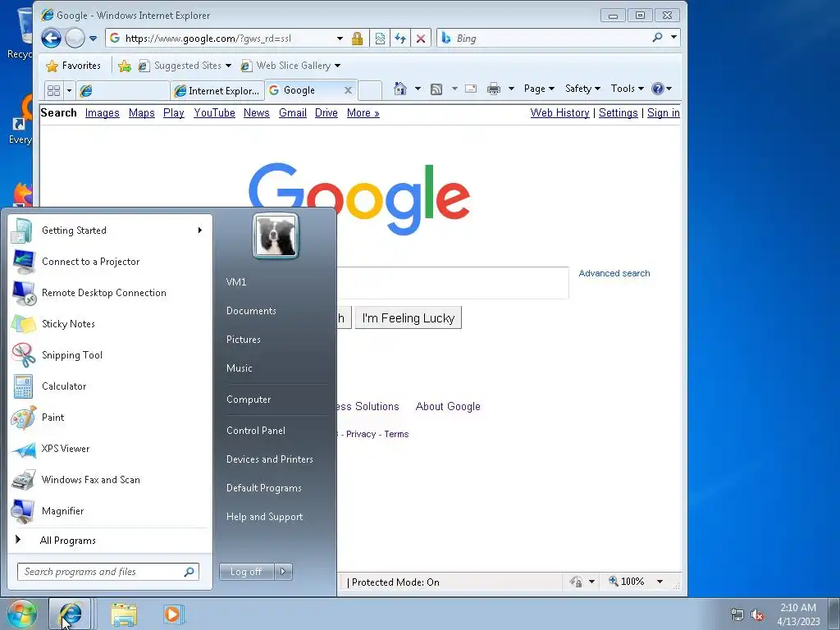Click the Sign in link

tap(663, 113)
